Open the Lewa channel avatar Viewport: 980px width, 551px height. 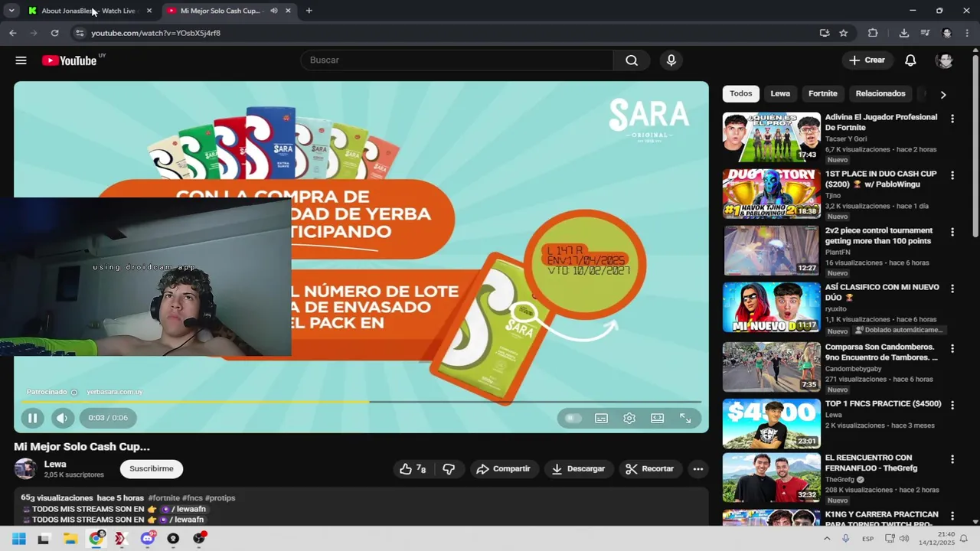(25, 469)
